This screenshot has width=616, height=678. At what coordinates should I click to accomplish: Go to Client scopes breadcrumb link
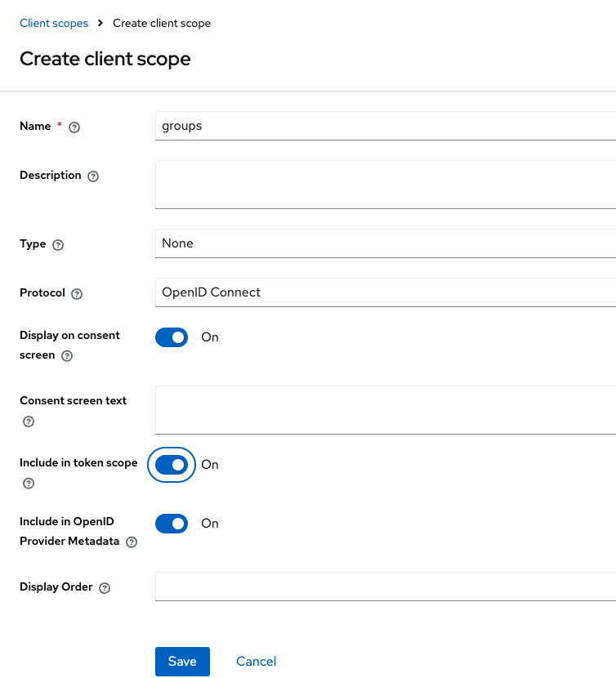point(54,24)
